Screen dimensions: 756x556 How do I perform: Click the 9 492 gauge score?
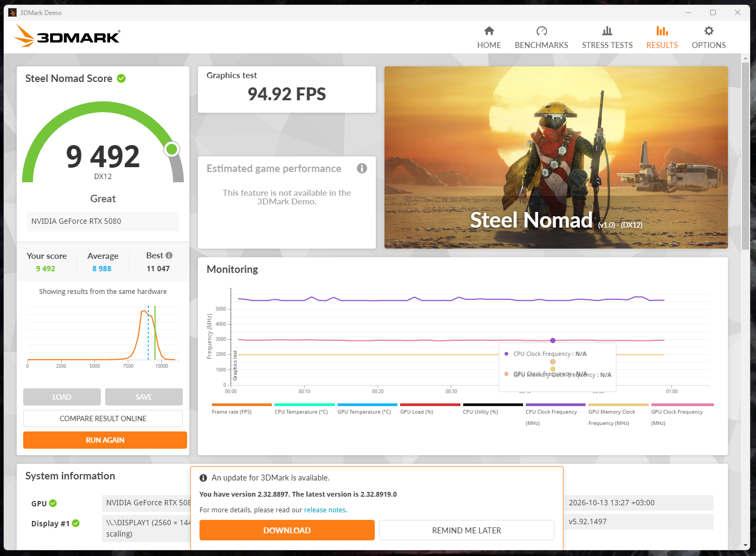pos(103,156)
